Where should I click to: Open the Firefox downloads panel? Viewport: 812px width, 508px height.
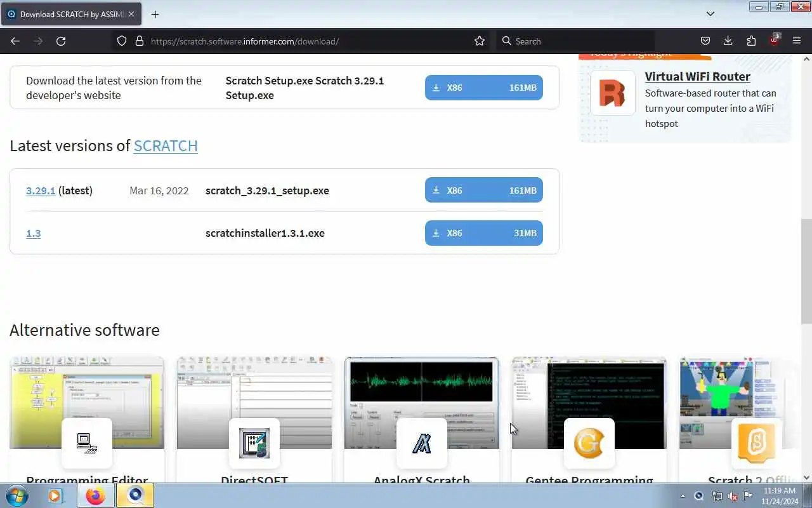click(728, 41)
